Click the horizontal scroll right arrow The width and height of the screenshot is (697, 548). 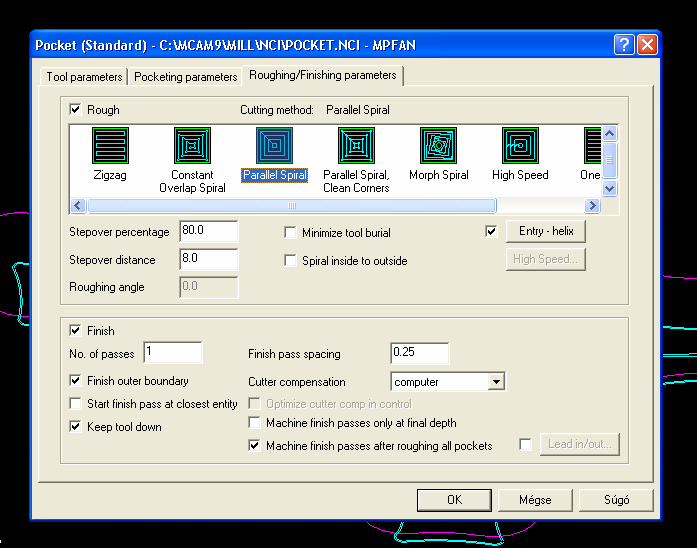[592, 205]
